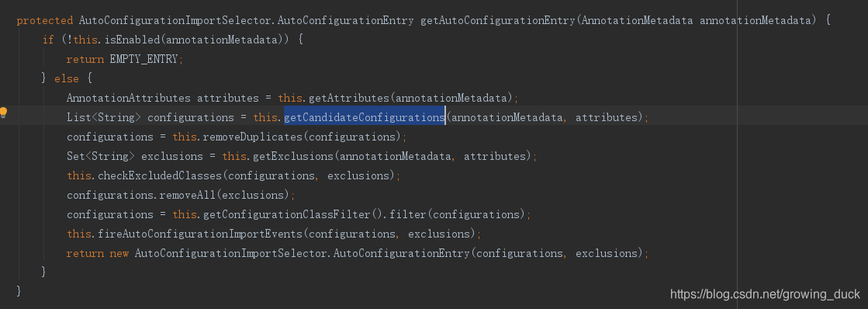Click fireAutoConfigurationImportEvents method call
Screen dimensions: 868x309
click(x=200, y=234)
